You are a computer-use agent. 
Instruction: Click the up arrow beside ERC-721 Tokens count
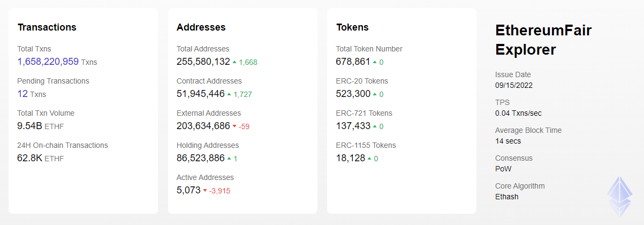tap(375, 126)
